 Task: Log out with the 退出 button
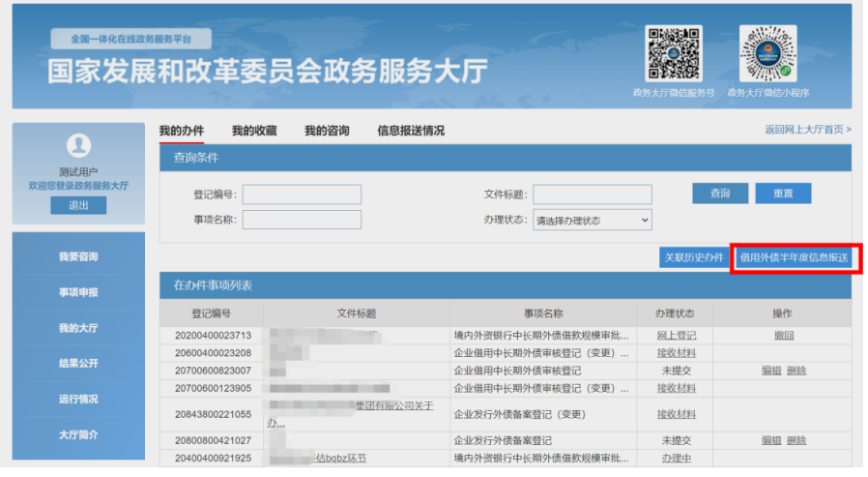tap(78, 205)
